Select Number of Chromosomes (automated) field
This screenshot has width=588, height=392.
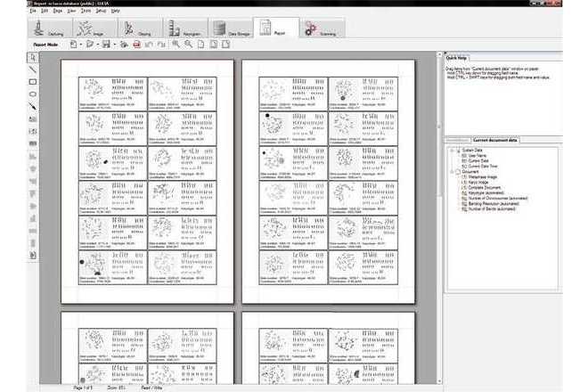pyautogui.click(x=498, y=198)
